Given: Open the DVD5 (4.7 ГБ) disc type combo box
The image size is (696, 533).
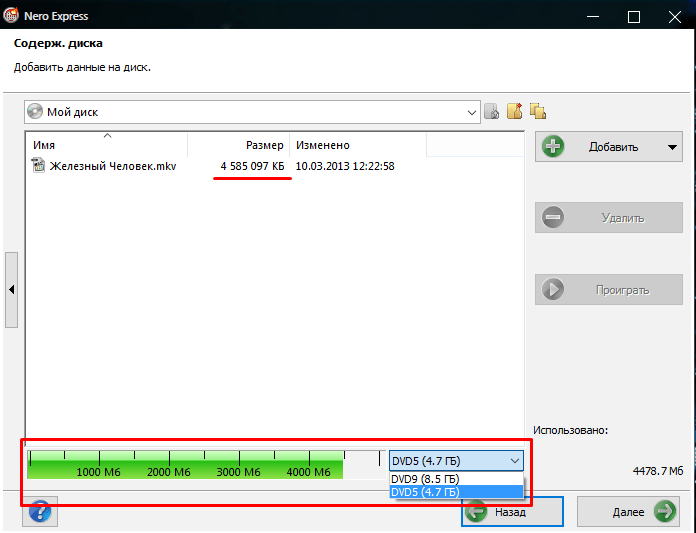Looking at the screenshot, I should [456, 461].
